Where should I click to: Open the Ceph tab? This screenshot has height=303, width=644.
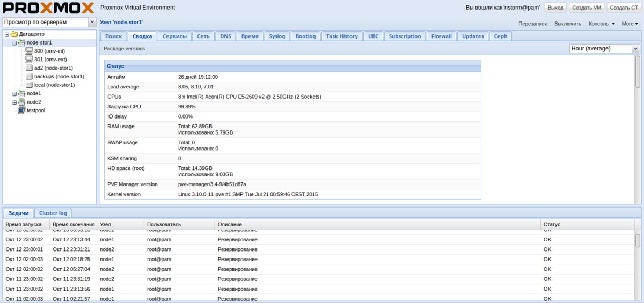[x=501, y=36]
